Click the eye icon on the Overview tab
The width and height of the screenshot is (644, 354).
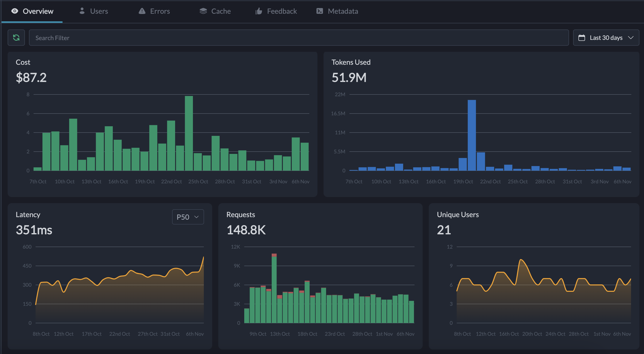tap(14, 11)
